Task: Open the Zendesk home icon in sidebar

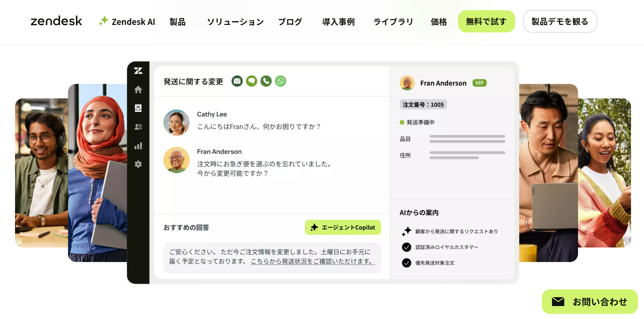Action: tap(138, 90)
